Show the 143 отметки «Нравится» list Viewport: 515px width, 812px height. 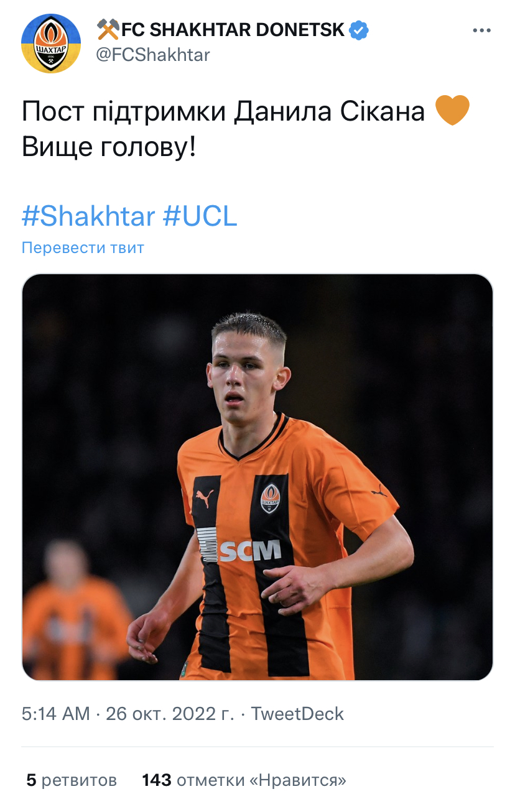click(244, 780)
